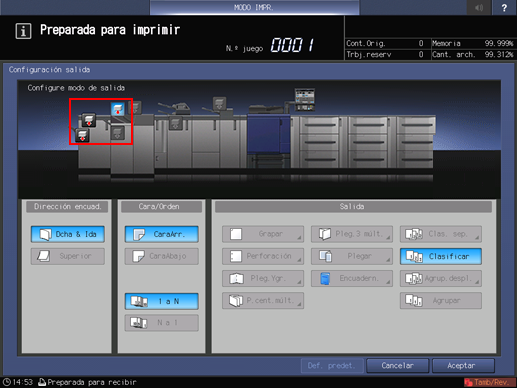Open Clas. sep. offset sort options
The height and width of the screenshot is (388, 517).
[x=441, y=234]
